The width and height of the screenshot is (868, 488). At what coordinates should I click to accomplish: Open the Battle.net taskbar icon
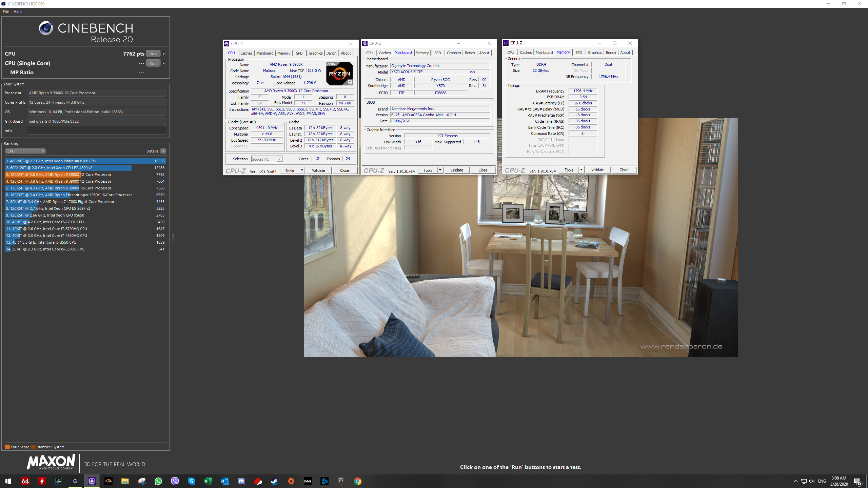point(324,481)
